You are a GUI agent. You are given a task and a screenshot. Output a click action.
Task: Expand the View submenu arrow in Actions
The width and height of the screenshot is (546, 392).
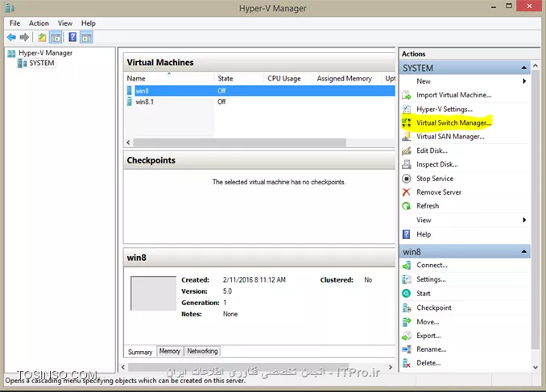pyautogui.click(x=524, y=220)
